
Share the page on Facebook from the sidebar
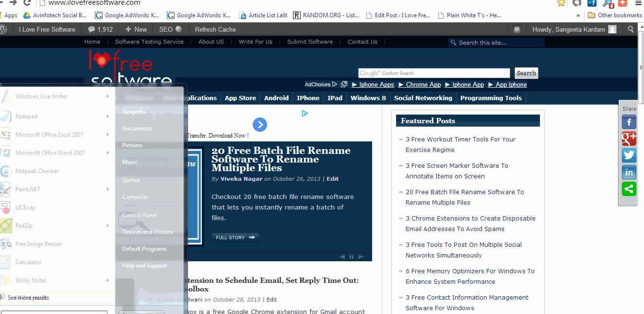[629, 122]
